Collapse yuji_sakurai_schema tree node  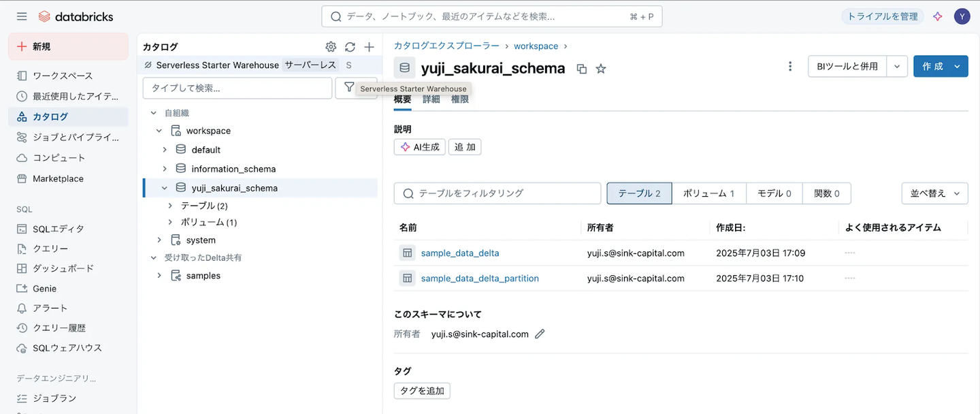[165, 188]
